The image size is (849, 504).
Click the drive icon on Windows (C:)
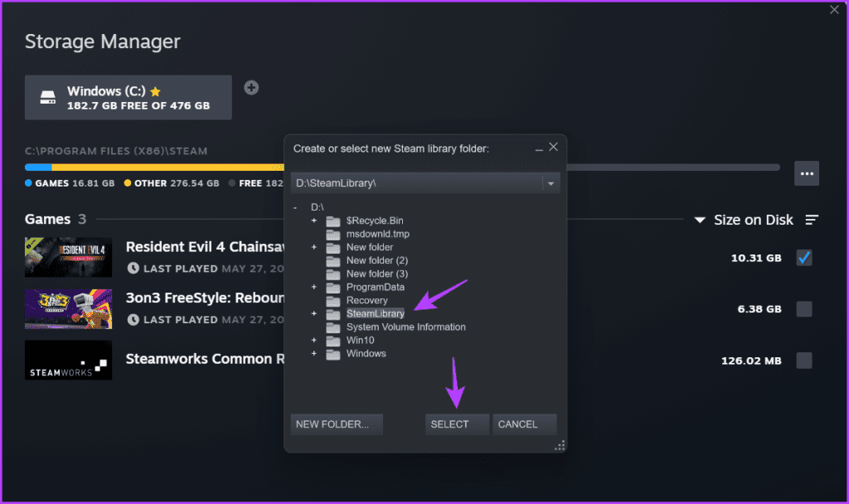[x=47, y=98]
